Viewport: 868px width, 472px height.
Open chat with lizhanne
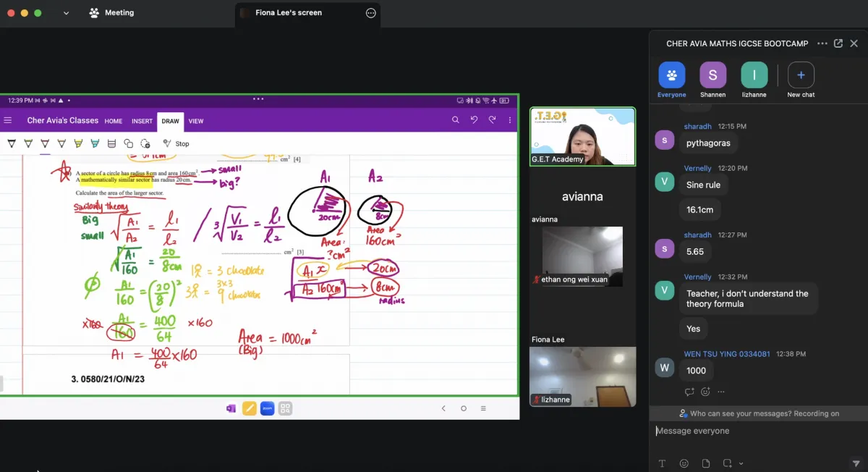pyautogui.click(x=754, y=80)
